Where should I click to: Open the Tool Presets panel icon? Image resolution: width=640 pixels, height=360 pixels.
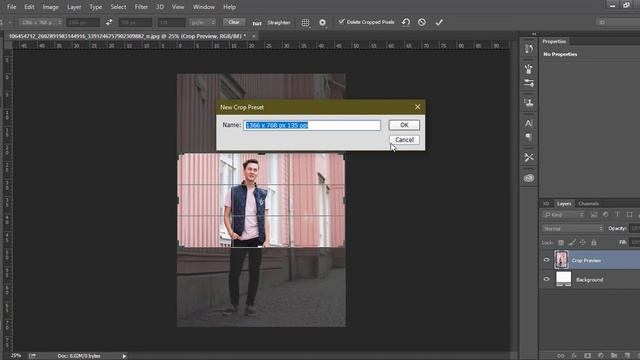coord(529,157)
